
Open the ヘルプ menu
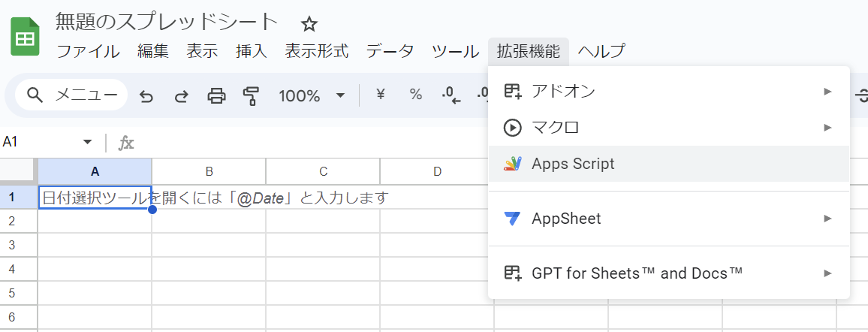click(601, 52)
